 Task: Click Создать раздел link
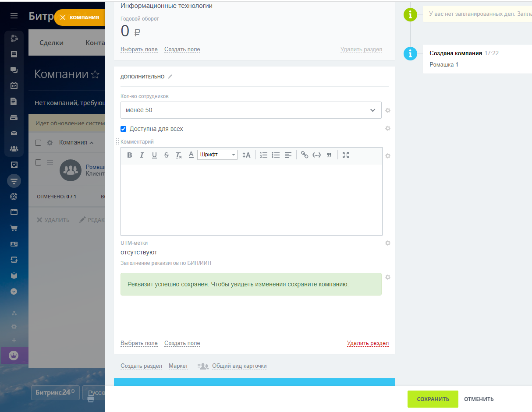coord(141,366)
